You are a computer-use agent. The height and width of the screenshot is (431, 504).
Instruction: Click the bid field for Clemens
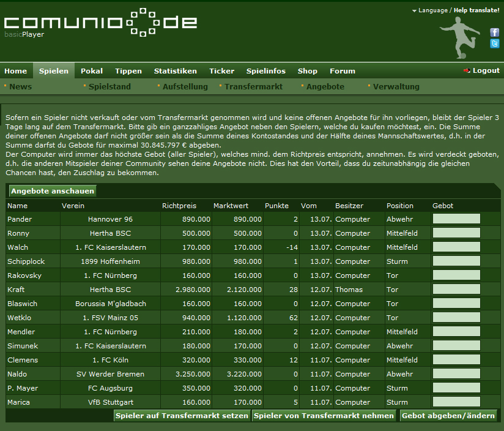tap(456, 359)
